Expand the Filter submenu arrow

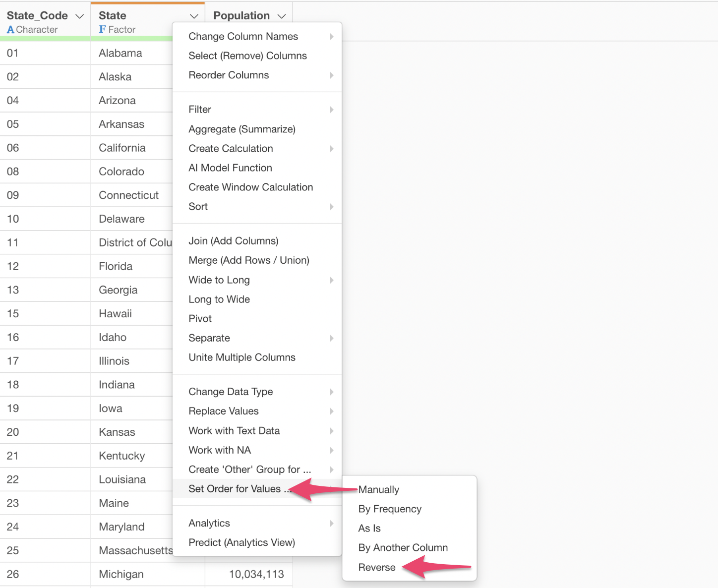(331, 110)
